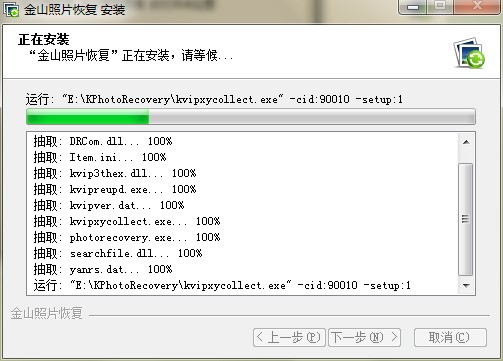This screenshot has height=361, width=503.
Task: Click the 下一步(N) next button
Action: (364, 337)
